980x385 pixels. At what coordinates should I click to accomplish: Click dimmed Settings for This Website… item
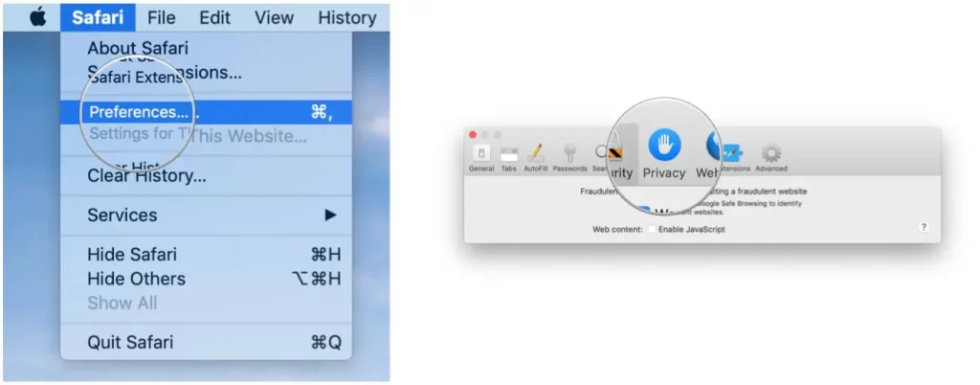(207, 136)
